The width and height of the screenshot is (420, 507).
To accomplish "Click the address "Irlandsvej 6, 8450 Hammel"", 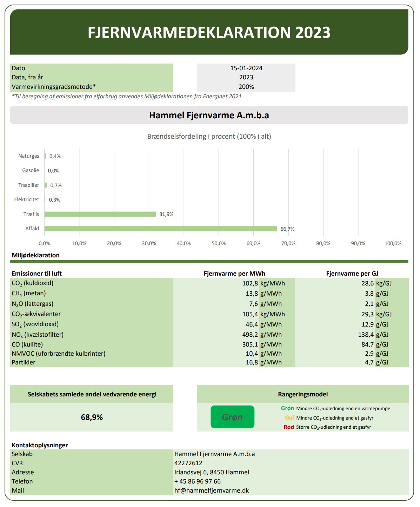I will [x=212, y=472].
